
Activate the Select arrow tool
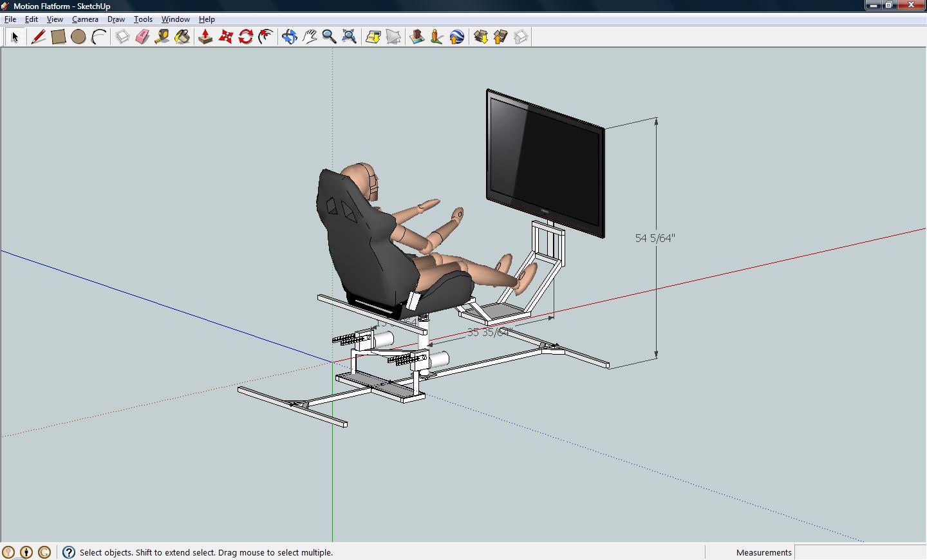click(15, 37)
